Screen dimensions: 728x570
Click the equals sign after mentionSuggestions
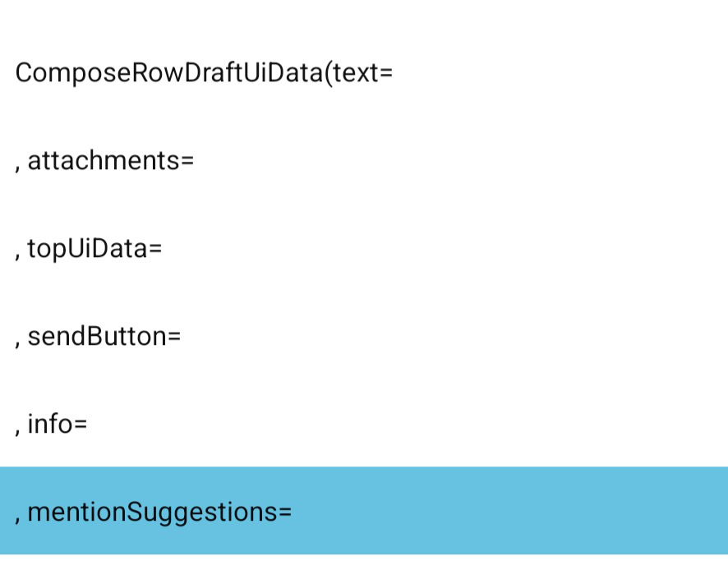[x=285, y=512]
